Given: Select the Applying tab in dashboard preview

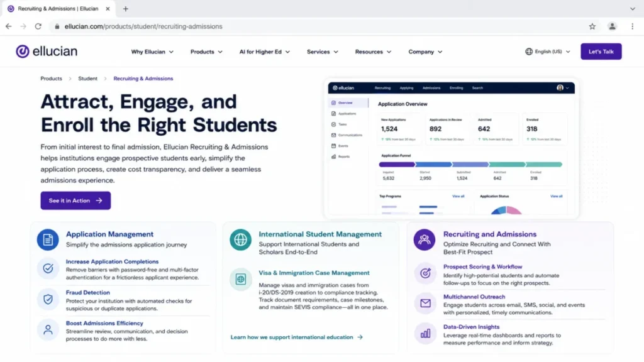Looking at the screenshot, I should [x=407, y=88].
